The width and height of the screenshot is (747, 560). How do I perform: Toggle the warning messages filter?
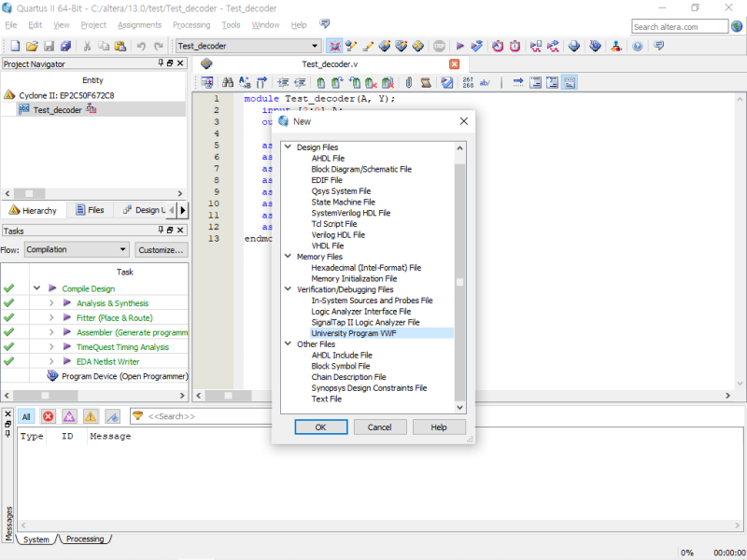coord(91,416)
